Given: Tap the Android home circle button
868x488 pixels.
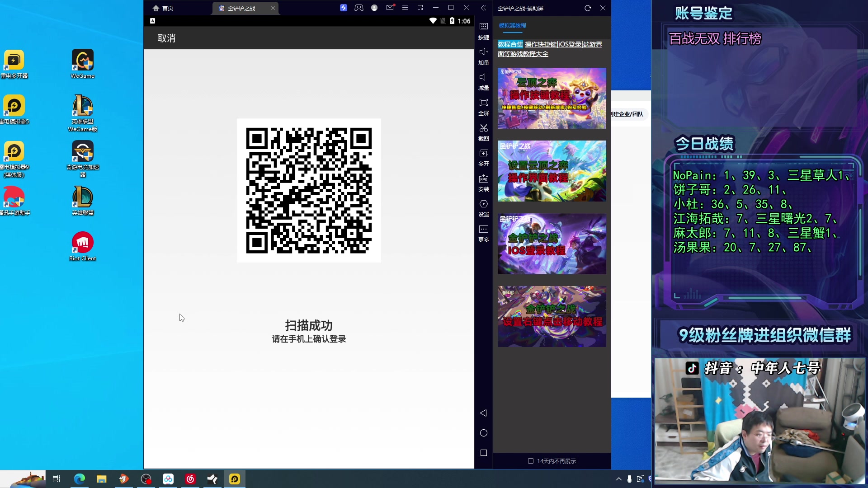Looking at the screenshot, I should (483, 433).
